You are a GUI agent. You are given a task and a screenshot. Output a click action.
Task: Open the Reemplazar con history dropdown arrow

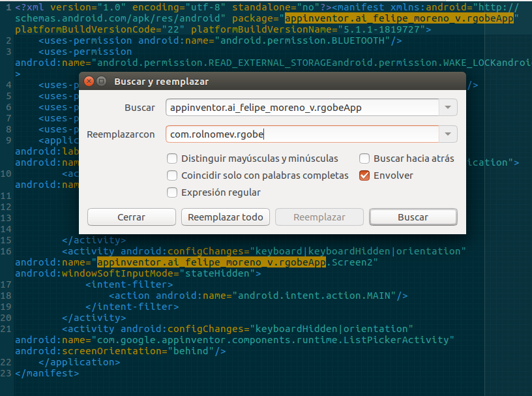[448, 134]
